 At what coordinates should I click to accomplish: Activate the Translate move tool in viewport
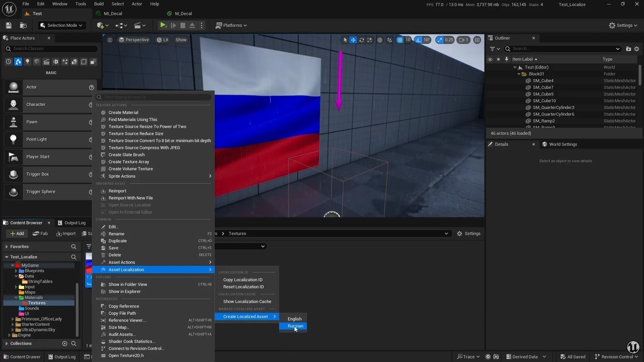tap(353, 40)
